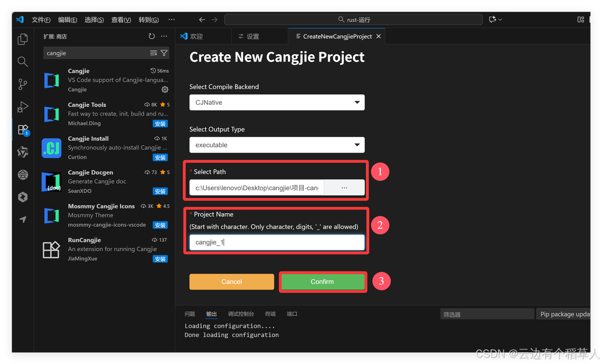Browse for path with the ... button
Screen dimensions: 602x364
pyautogui.click(x=344, y=187)
